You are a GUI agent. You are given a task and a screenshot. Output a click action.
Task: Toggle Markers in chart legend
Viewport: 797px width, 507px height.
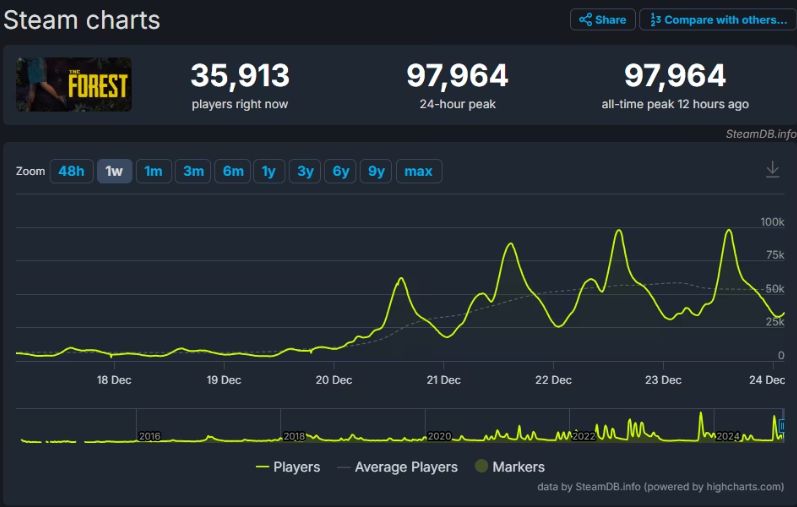[x=510, y=467]
